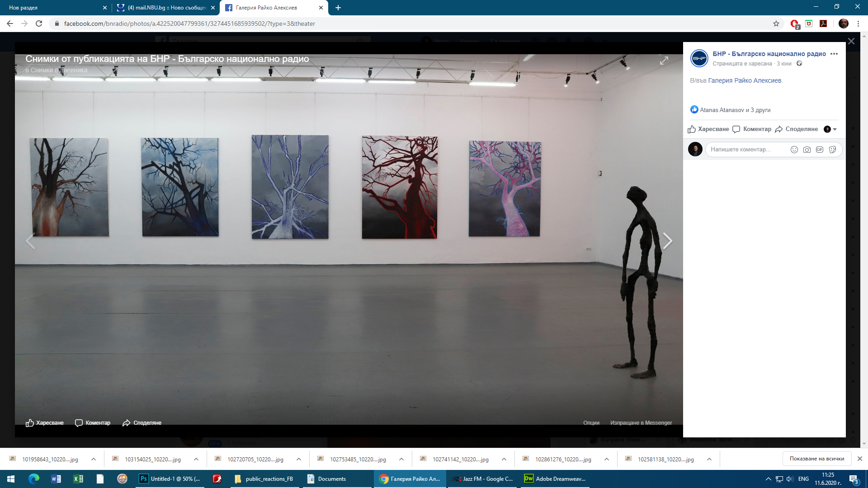
Task: Select the Галерия Райко Алексиев tab
Action: (274, 8)
